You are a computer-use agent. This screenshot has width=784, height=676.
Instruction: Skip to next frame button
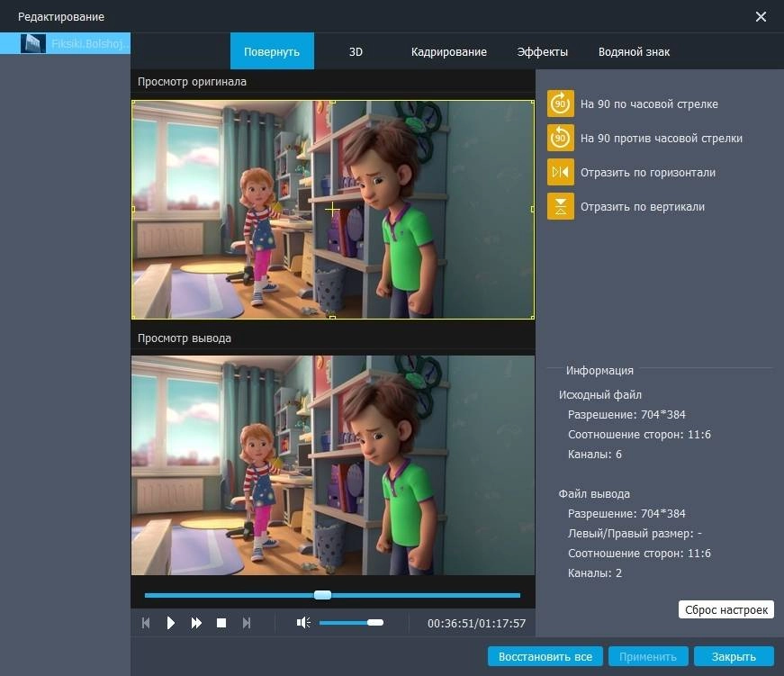246,623
